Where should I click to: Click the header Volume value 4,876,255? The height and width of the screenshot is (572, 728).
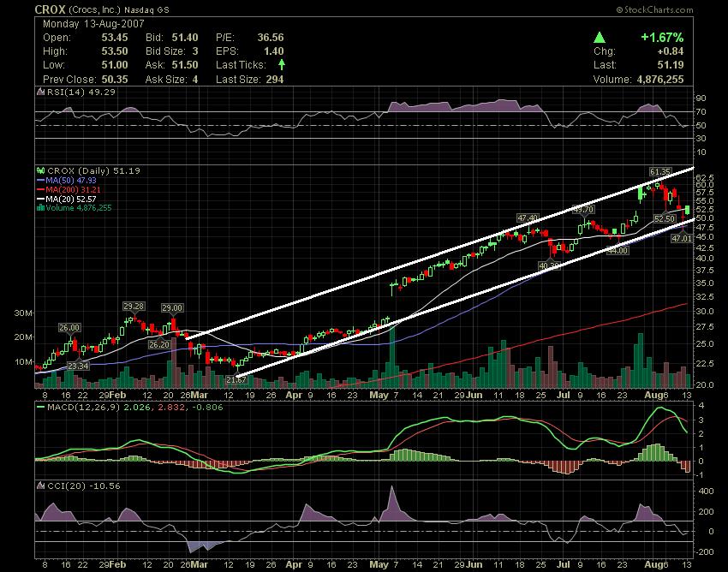[660, 80]
